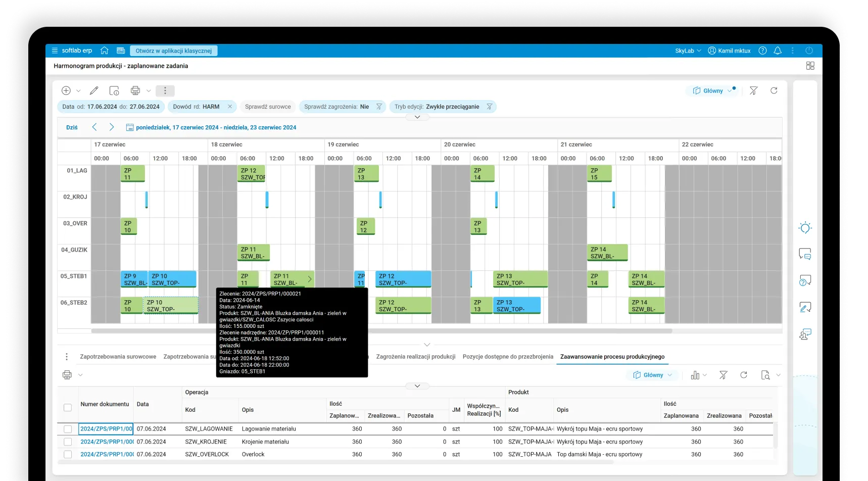Screen dimensions: 868x481
Task: Toggle the select-all checkbox in table header
Action: pyautogui.click(x=68, y=407)
